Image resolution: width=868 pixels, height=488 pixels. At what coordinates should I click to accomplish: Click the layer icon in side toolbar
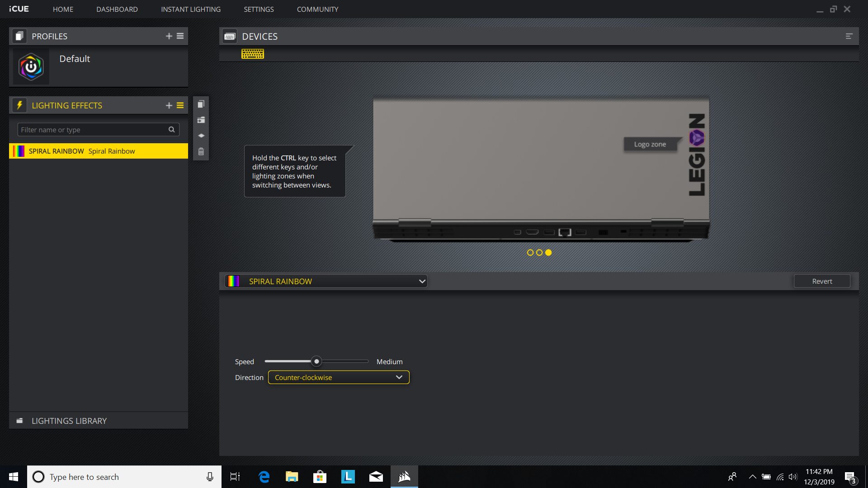pos(201,136)
